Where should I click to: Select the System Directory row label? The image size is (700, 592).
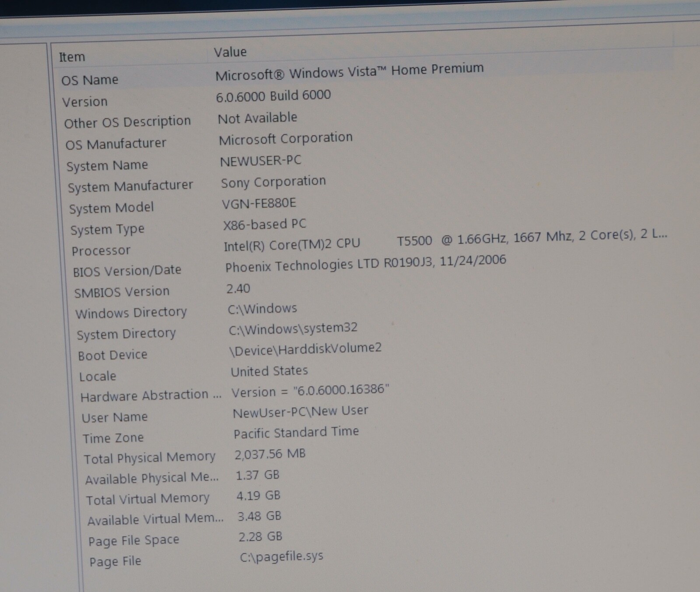pyautogui.click(x=126, y=334)
